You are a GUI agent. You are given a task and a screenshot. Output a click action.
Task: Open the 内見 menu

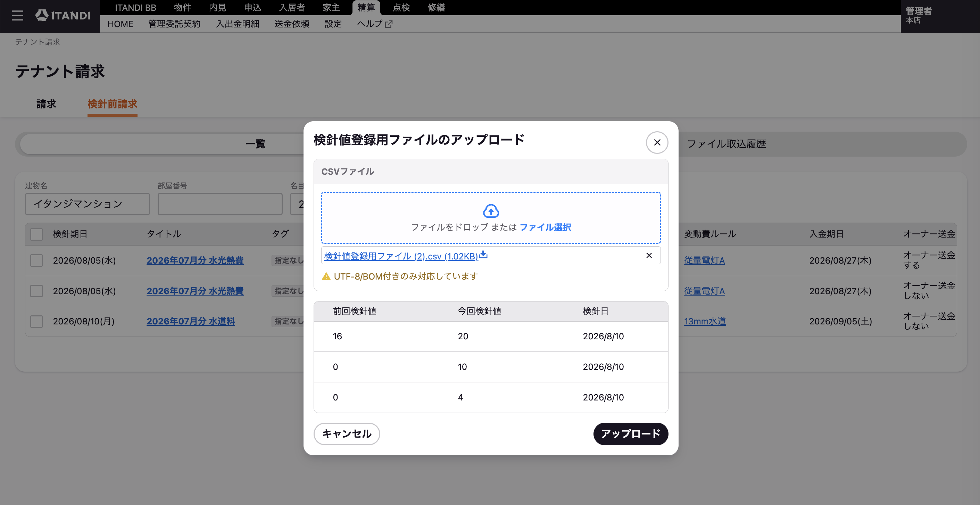(218, 8)
